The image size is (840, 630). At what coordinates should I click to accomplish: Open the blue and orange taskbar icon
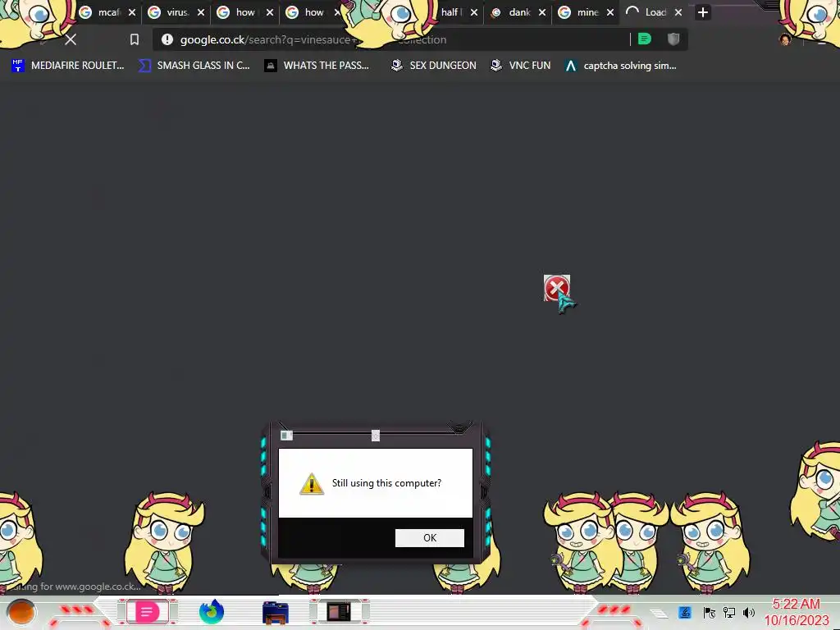pos(276,613)
